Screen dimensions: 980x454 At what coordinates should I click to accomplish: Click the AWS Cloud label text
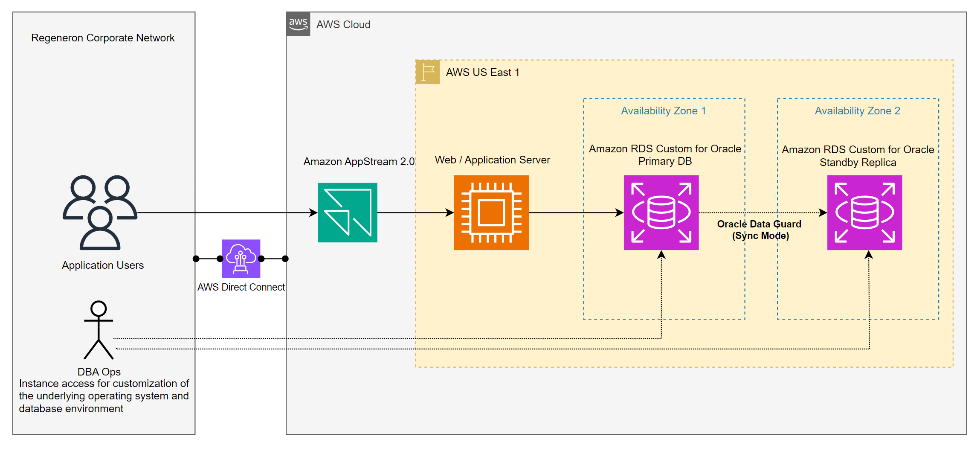click(x=343, y=25)
